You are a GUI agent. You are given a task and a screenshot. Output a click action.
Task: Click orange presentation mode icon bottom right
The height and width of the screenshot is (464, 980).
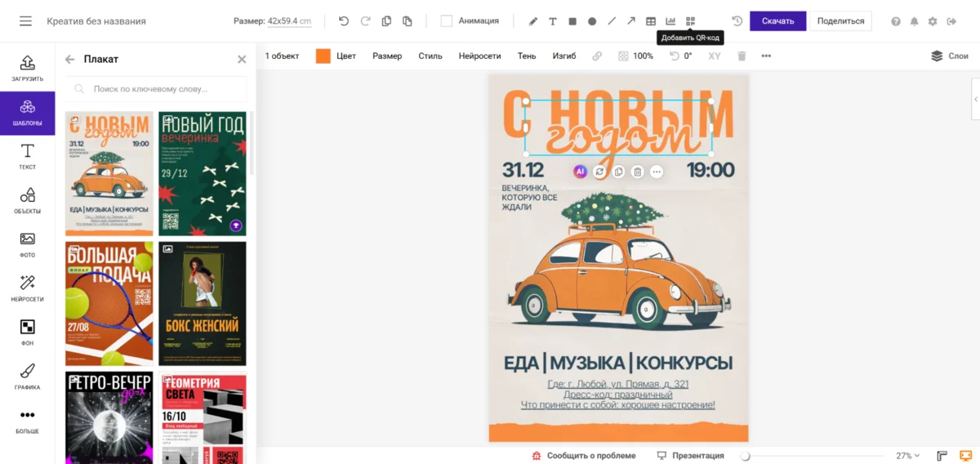pyautogui.click(x=965, y=455)
